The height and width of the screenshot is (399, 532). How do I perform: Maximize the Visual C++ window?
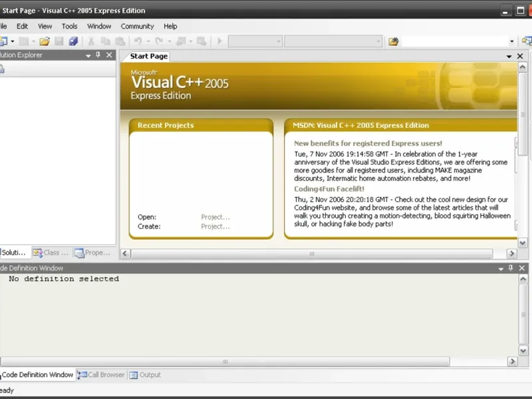[x=521, y=11]
